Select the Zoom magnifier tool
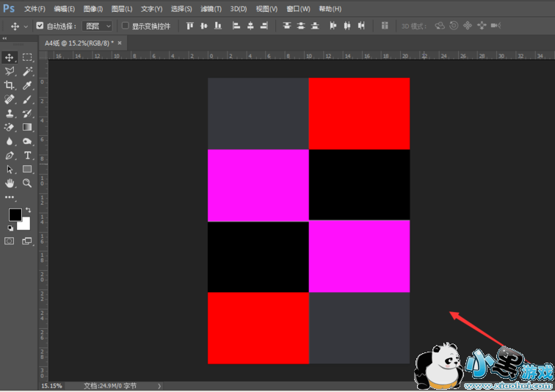 (27, 183)
